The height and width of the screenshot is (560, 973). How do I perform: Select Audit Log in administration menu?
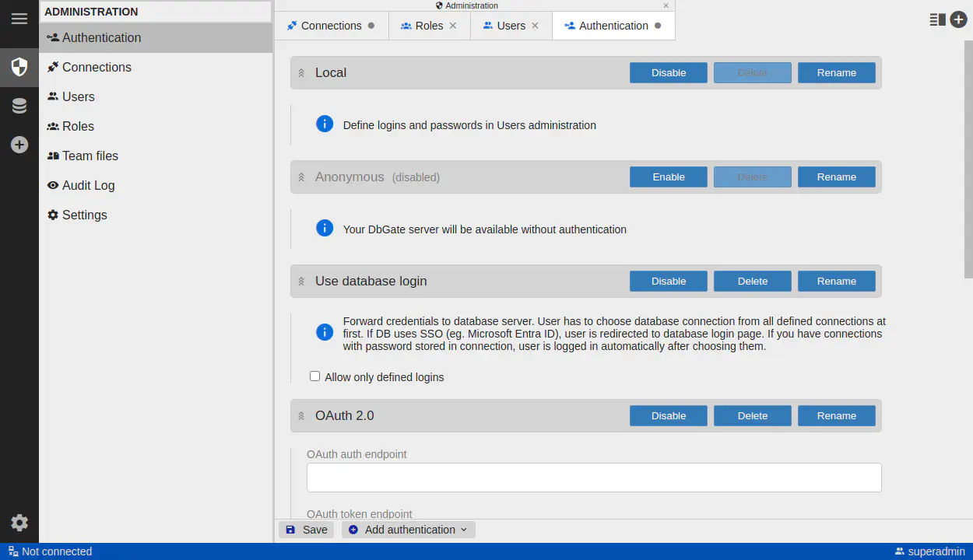pyautogui.click(x=88, y=185)
